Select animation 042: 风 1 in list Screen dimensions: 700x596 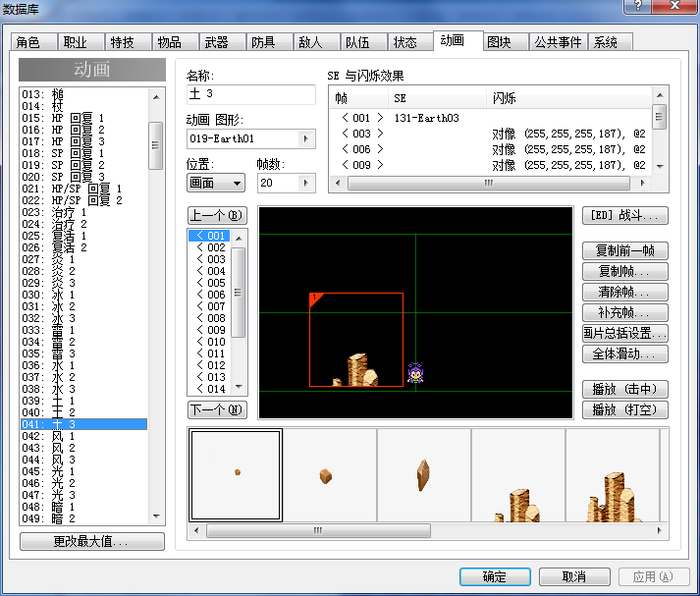click(x=83, y=436)
